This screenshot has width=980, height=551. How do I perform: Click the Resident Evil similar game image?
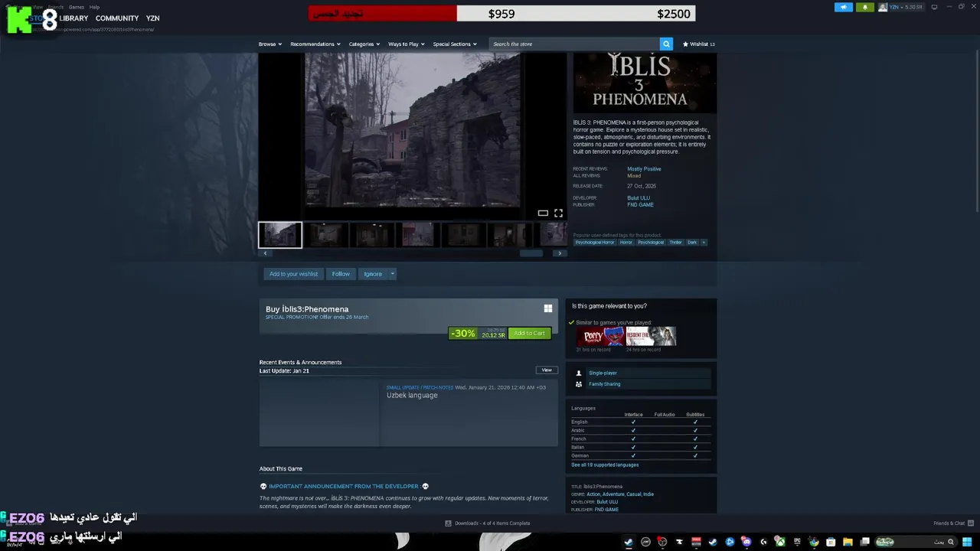[651, 337]
